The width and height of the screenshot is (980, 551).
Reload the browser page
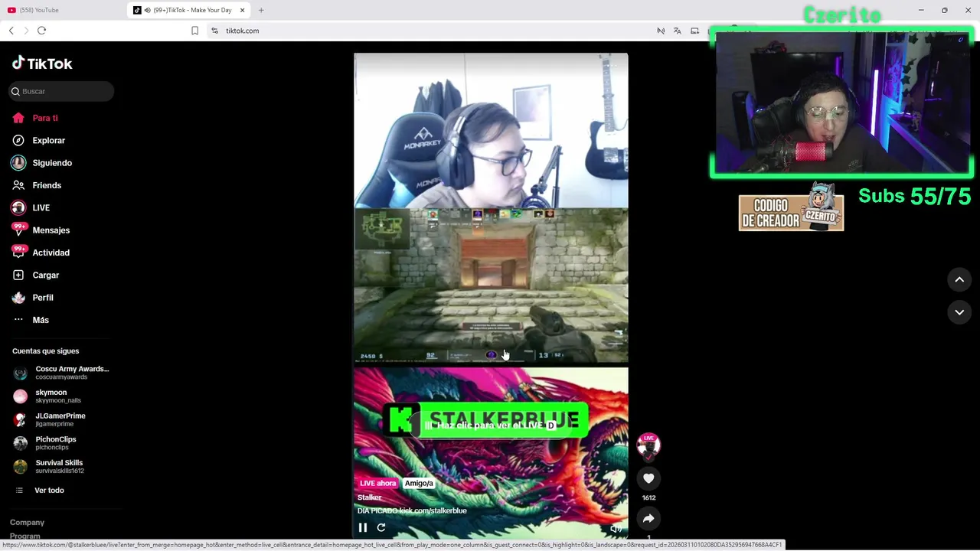tap(41, 31)
